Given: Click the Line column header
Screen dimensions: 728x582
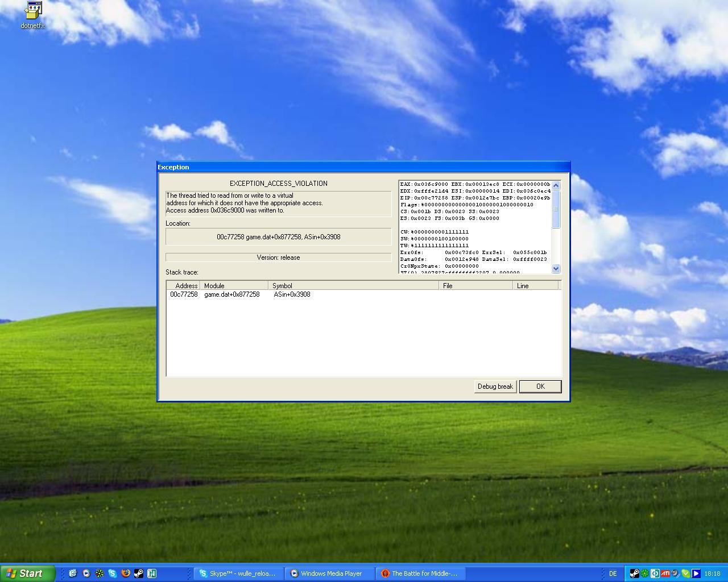Looking at the screenshot, I should tap(536, 285).
